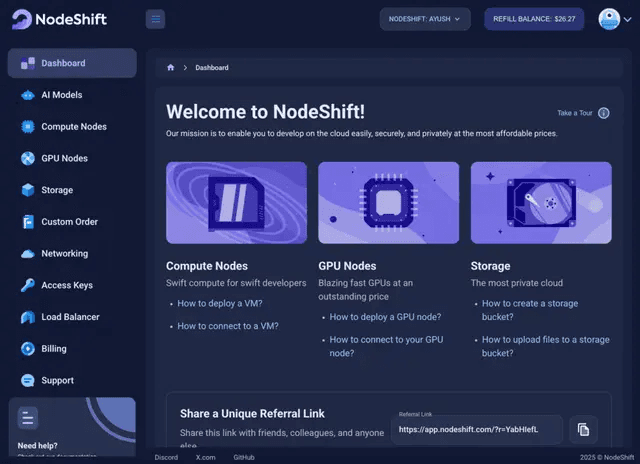
Task: Open the X.com footer link
Action: tap(205, 457)
